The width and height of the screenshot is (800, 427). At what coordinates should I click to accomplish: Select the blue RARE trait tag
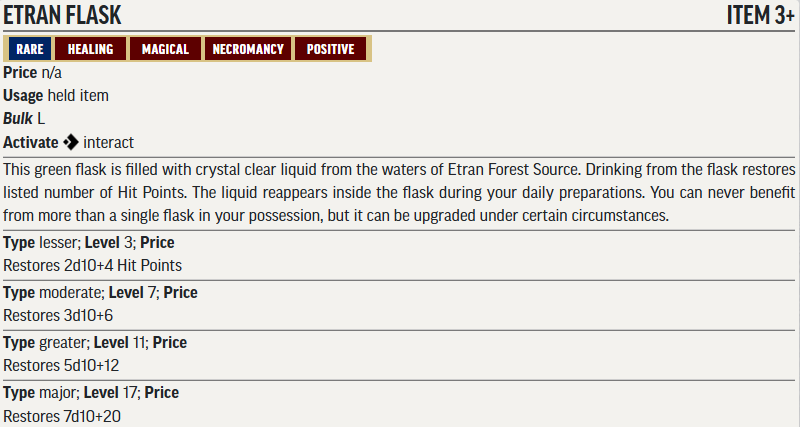[29, 49]
